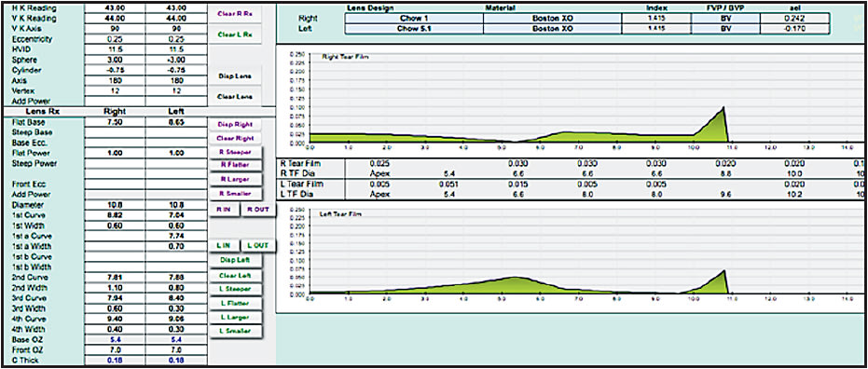Select the Right 2nd Curve value 7.81
This screenshot has width=868, height=369.
[x=115, y=277]
